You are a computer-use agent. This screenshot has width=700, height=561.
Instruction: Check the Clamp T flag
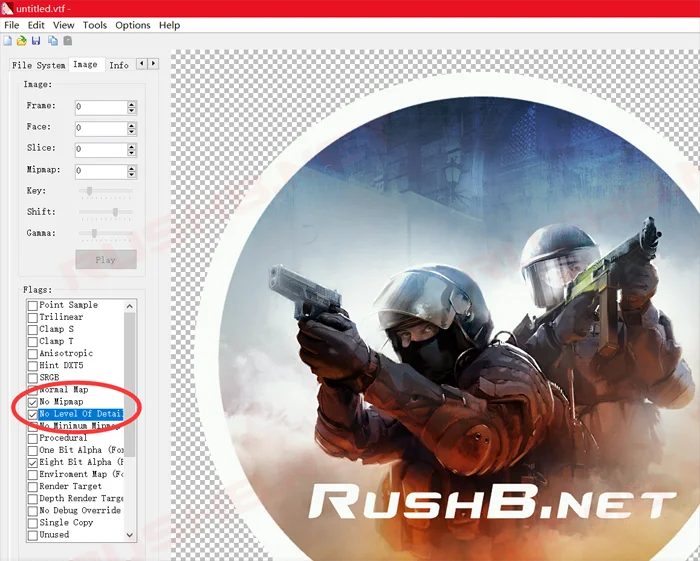click(x=33, y=342)
